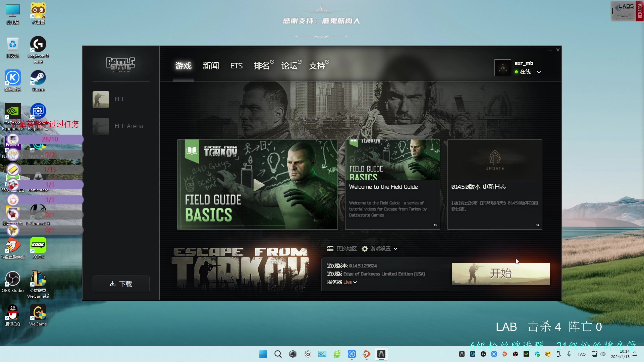Click the exr_mb profile avatar
The image size is (644, 362).
coord(502,68)
